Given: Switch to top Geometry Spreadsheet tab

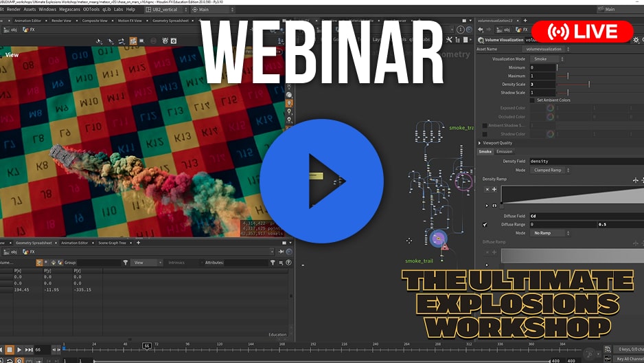Looking at the screenshot, I should click(x=170, y=21).
